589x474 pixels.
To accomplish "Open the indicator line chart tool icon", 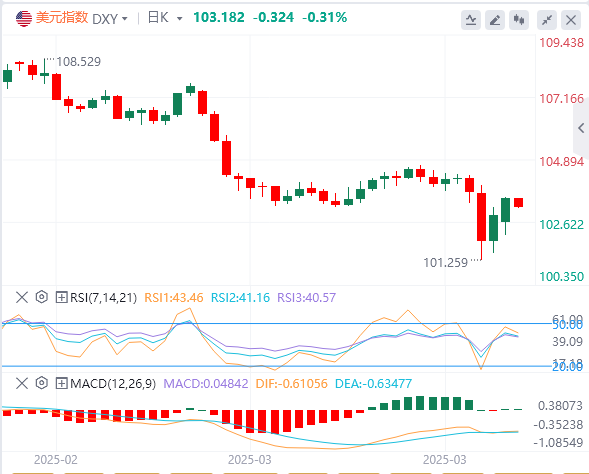I will click(x=471, y=20).
